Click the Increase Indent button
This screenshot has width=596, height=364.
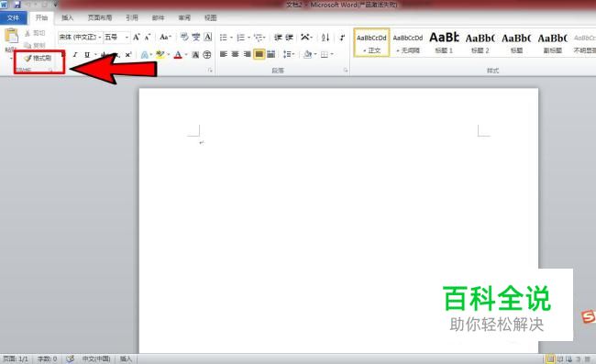pyautogui.click(x=289, y=38)
